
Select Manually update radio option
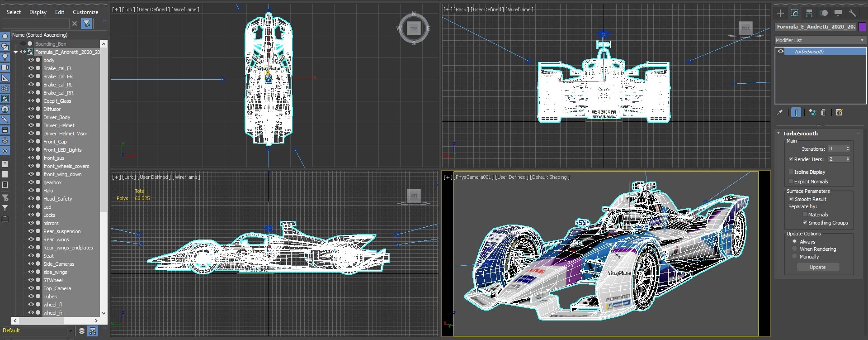point(795,257)
